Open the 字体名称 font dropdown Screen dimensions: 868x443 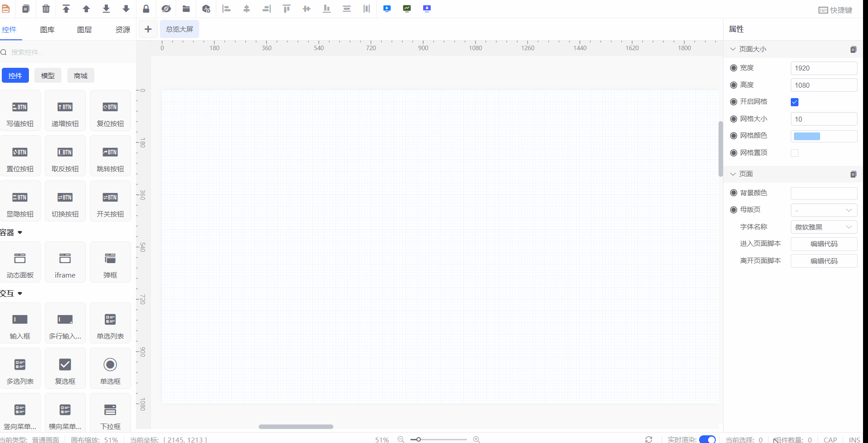[x=824, y=226]
